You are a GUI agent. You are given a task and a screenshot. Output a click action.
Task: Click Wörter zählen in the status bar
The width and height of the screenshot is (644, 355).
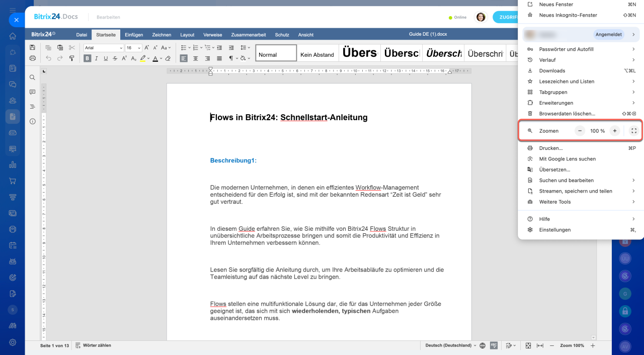[93, 345]
